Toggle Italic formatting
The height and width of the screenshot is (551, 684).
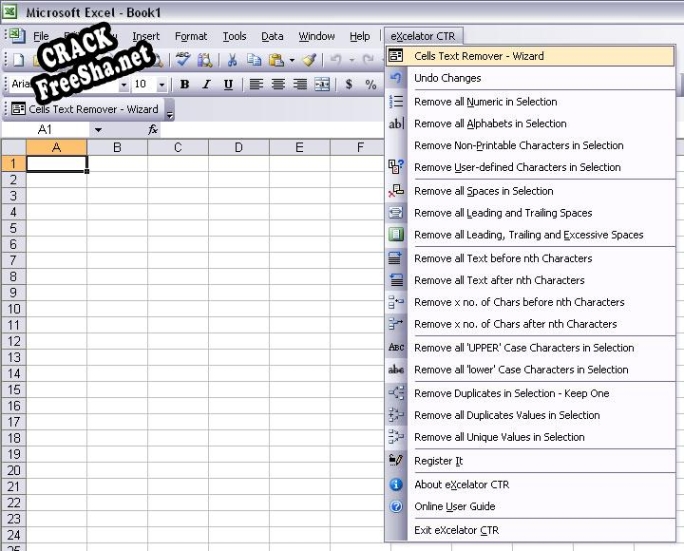point(206,85)
